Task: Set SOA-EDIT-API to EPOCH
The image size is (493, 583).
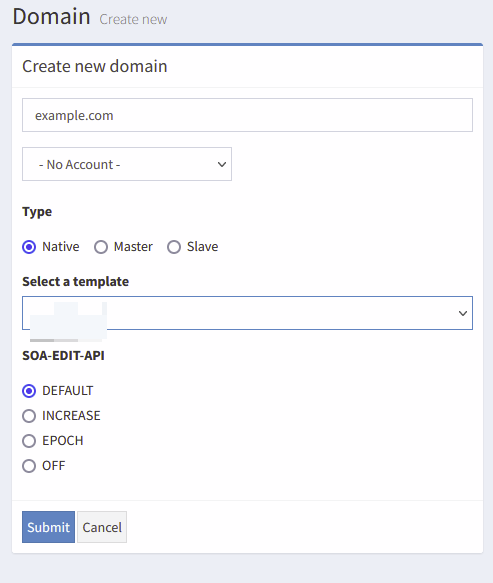Action: tap(29, 441)
